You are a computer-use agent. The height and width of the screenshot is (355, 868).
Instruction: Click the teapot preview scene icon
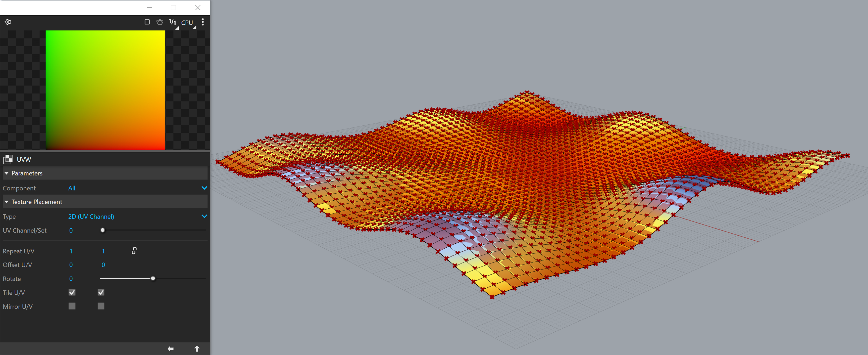pos(160,22)
